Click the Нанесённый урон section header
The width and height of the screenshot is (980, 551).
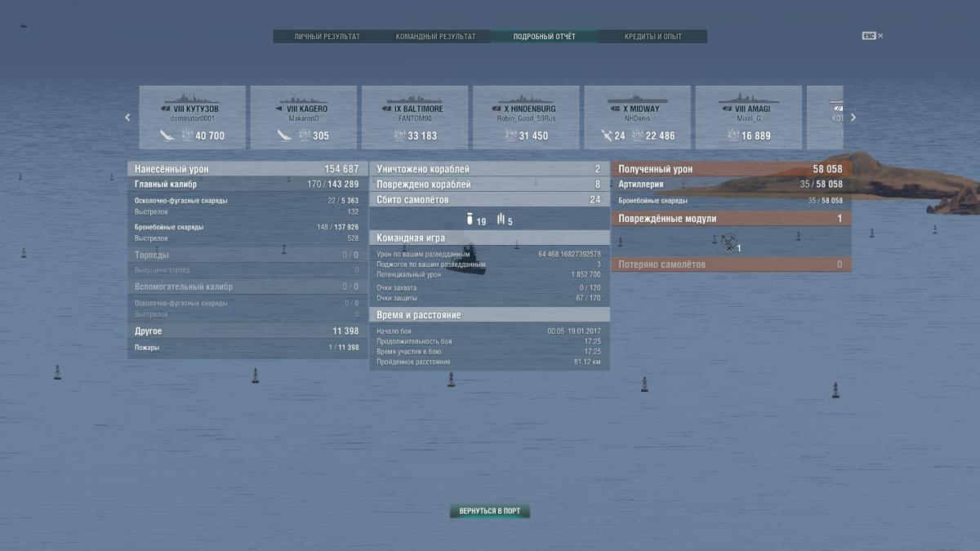click(x=247, y=169)
